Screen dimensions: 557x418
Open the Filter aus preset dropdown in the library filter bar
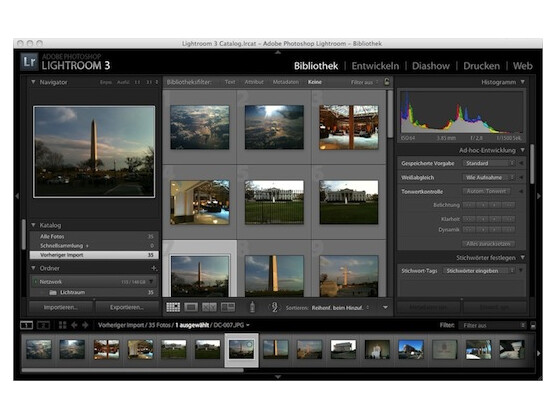click(364, 82)
